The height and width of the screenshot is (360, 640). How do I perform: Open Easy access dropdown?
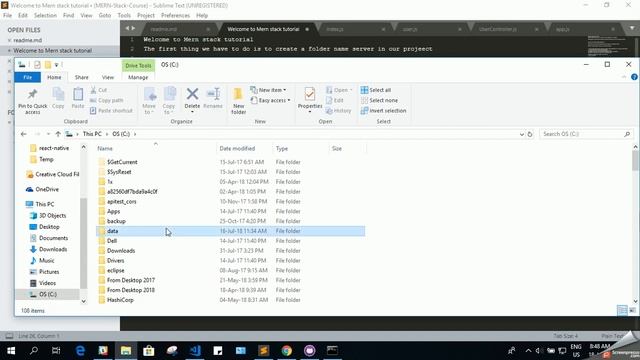(x=270, y=100)
